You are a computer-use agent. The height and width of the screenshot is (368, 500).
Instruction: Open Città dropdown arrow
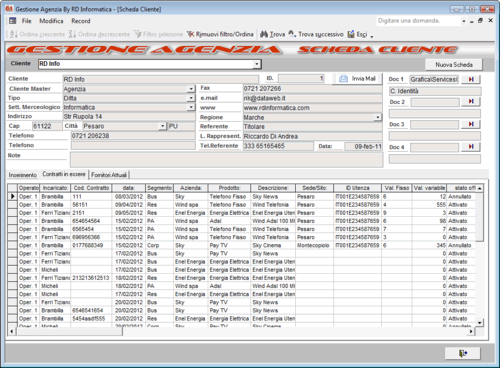pos(162,126)
